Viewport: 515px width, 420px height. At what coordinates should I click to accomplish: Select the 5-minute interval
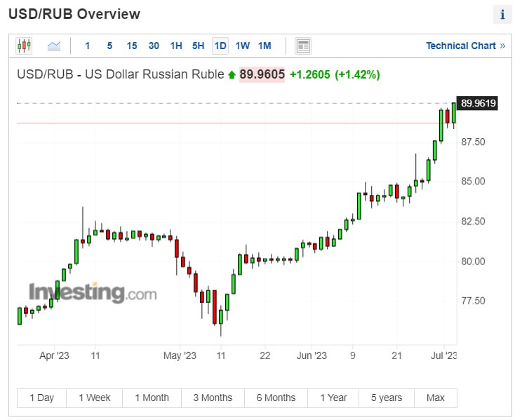click(109, 46)
